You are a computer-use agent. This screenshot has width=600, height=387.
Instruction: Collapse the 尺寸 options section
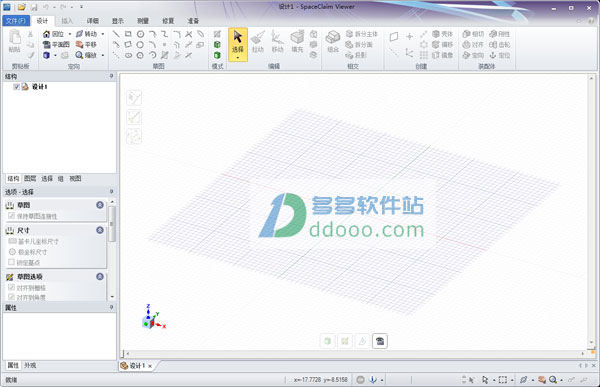100,230
